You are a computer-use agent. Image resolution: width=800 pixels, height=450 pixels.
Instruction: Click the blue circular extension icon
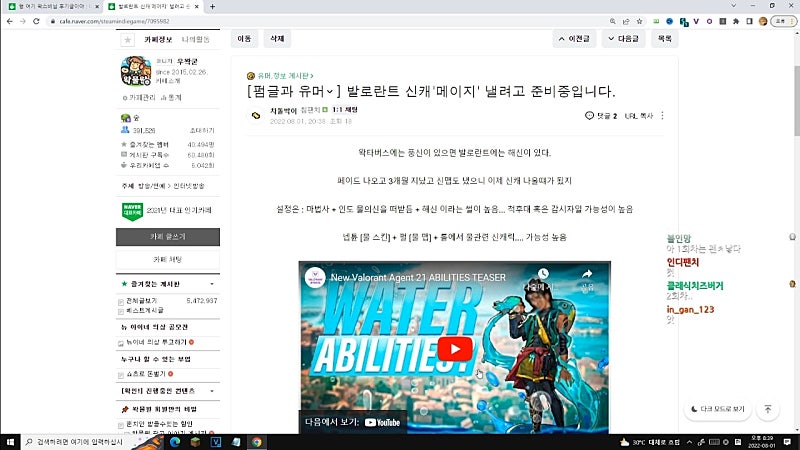pos(669,21)
